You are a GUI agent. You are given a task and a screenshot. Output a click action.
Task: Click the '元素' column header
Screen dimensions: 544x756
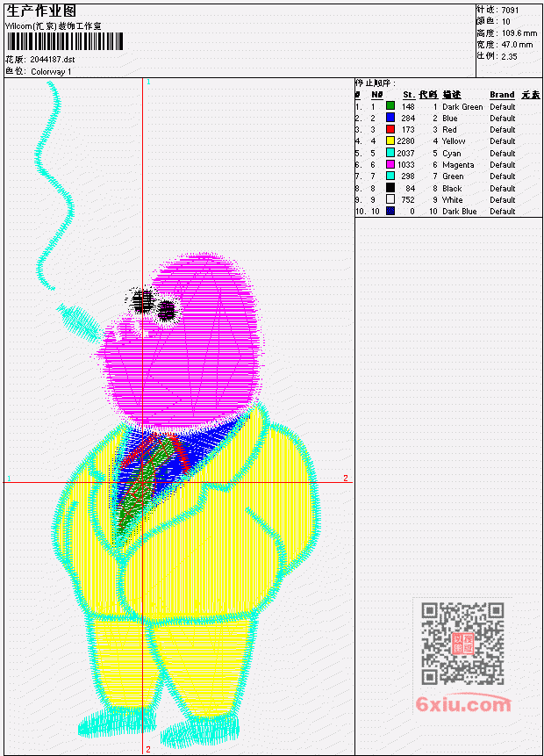click(531, 95)
